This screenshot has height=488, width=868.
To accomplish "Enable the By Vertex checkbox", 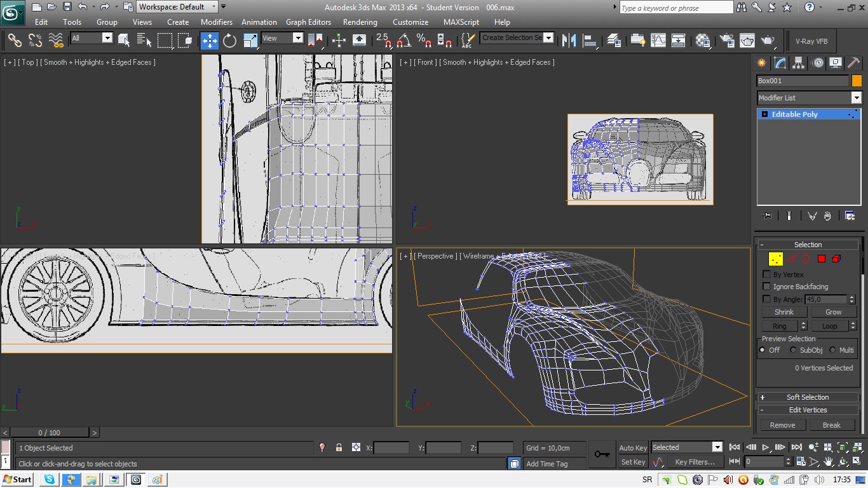I will 766,274.
